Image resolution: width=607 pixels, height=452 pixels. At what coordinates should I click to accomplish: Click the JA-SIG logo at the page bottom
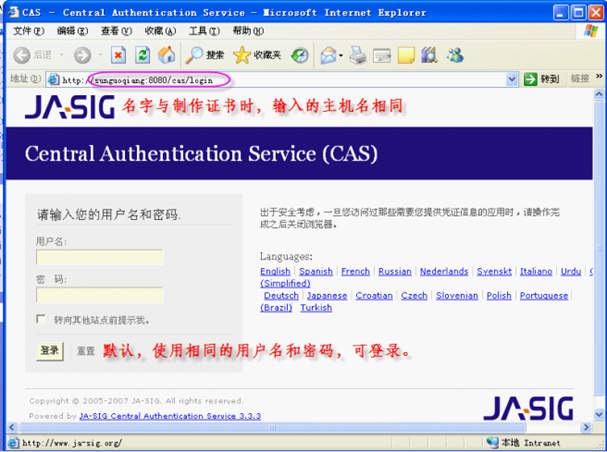[x=528, y=409]
